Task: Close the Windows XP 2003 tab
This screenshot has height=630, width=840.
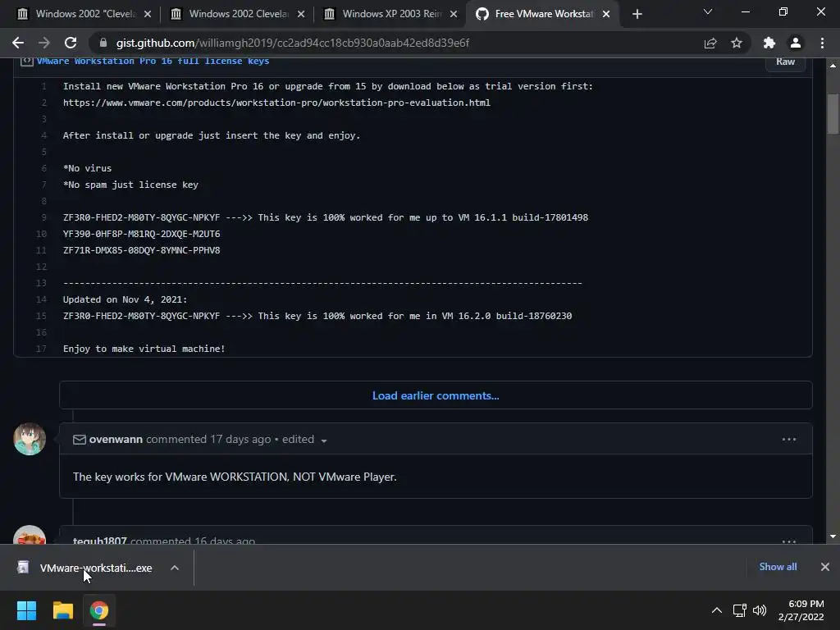Action: coord(454,14)
